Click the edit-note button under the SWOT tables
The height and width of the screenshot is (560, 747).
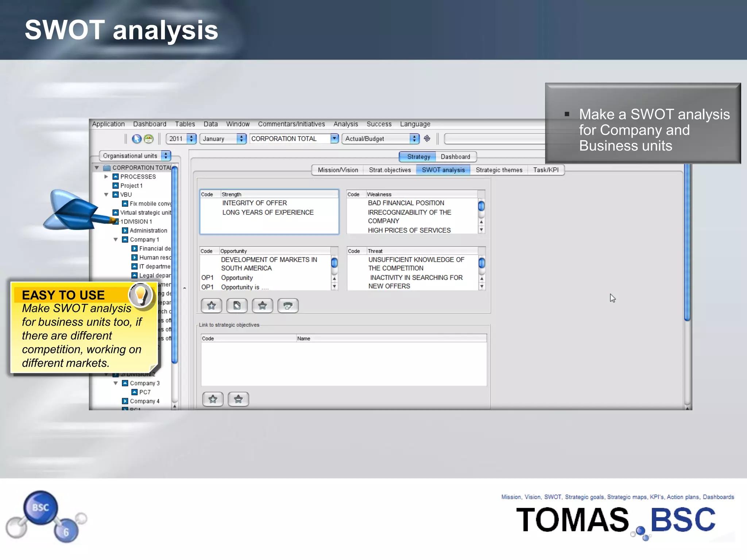click(237, 306)
